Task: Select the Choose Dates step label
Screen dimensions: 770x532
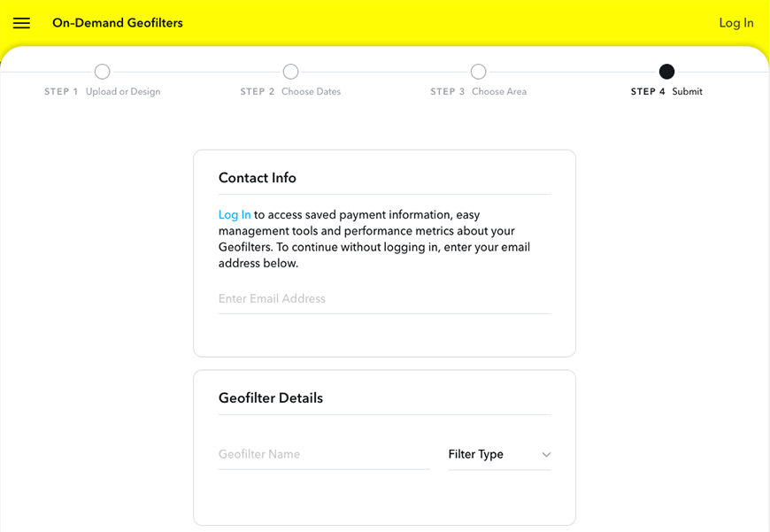Action: 311,91
